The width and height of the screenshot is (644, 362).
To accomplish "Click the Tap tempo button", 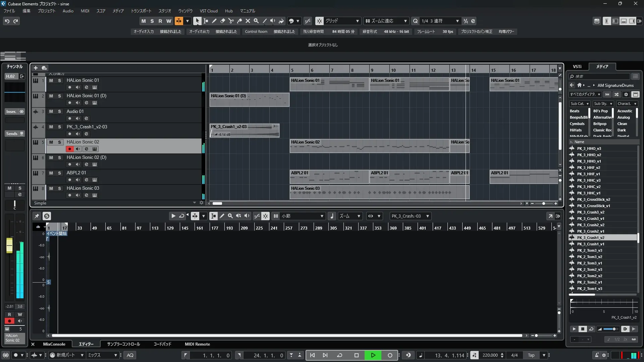I will pos(531,355).
